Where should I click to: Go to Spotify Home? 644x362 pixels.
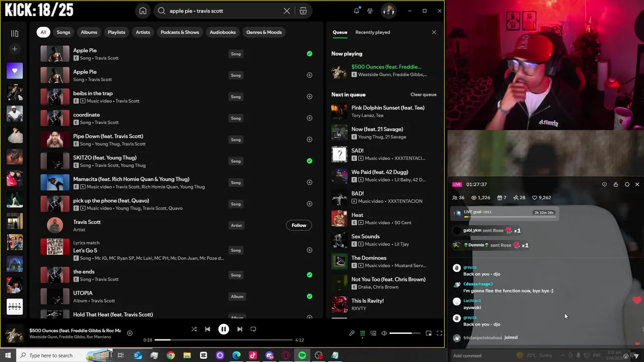coord(143,11)
